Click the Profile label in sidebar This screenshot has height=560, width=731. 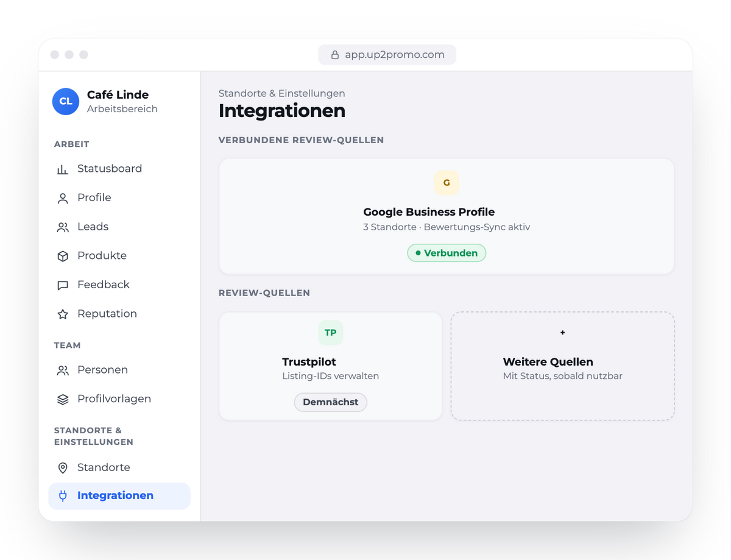94,197
